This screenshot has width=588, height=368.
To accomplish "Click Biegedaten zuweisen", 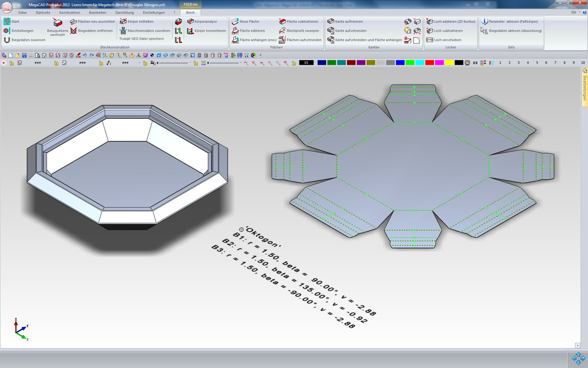I will [x=24, y=40].
